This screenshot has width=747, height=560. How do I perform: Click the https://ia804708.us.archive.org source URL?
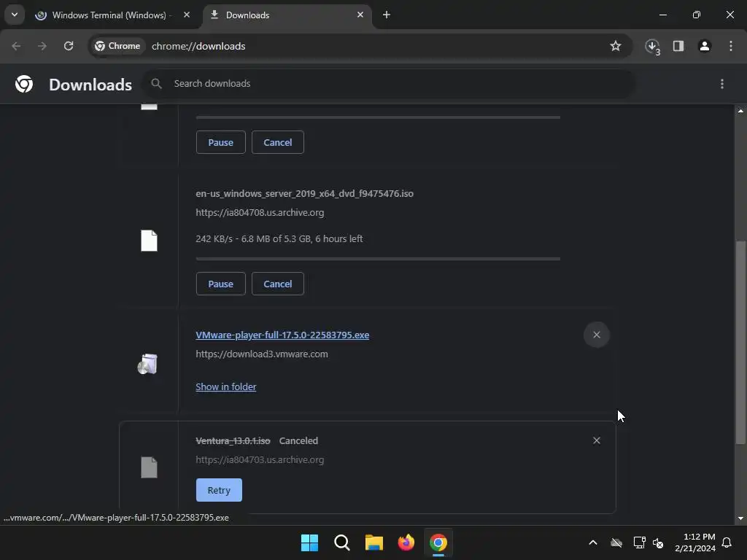click(x=260, y=212)
